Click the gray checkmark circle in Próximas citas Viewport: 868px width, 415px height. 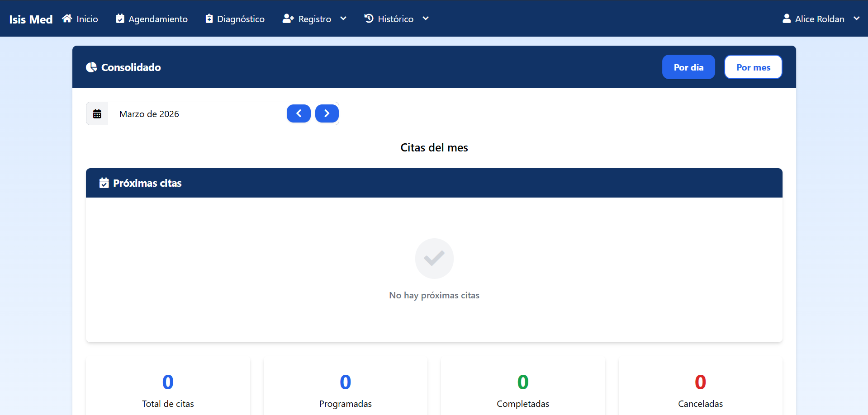[434, 259]
